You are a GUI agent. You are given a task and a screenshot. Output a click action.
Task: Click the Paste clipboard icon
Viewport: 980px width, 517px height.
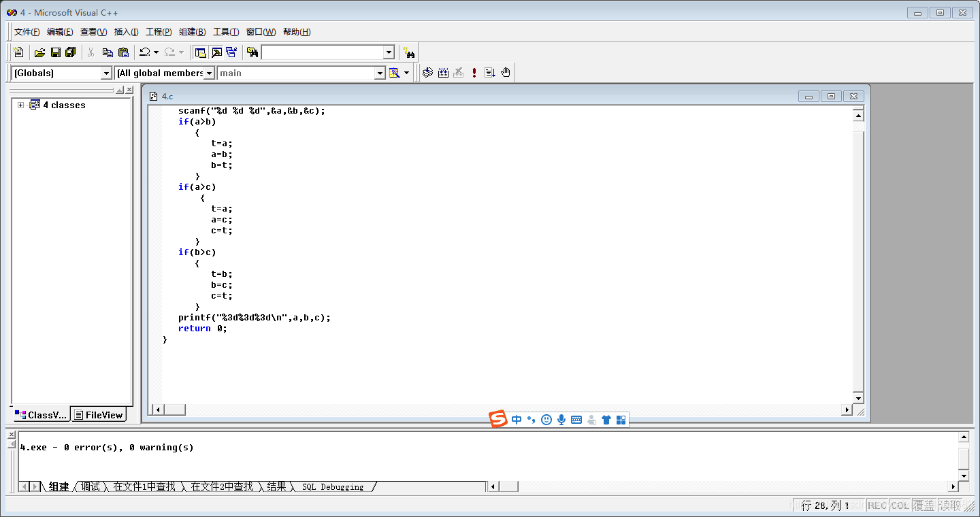(x=123, y=52)
